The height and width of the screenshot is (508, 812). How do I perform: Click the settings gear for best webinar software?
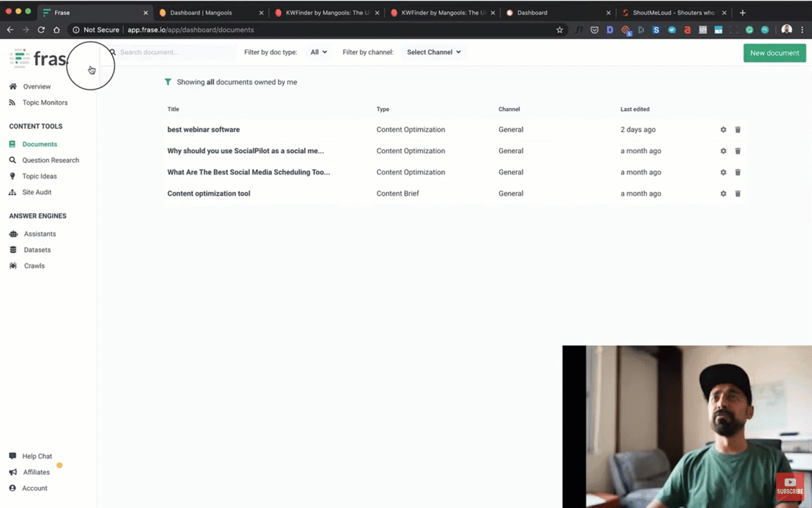[723, 130]
